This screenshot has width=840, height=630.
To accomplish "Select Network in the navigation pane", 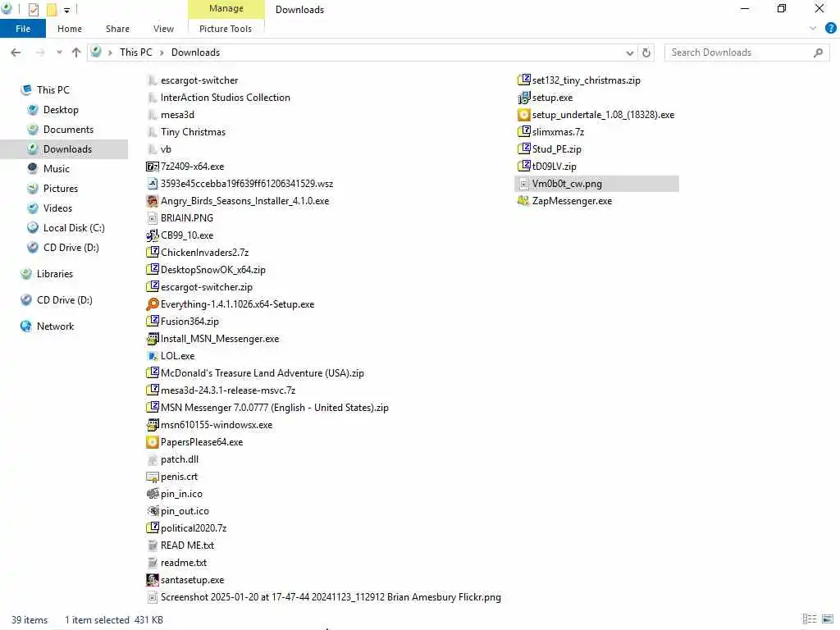I will pyautogui.click(x=55, y=326).
